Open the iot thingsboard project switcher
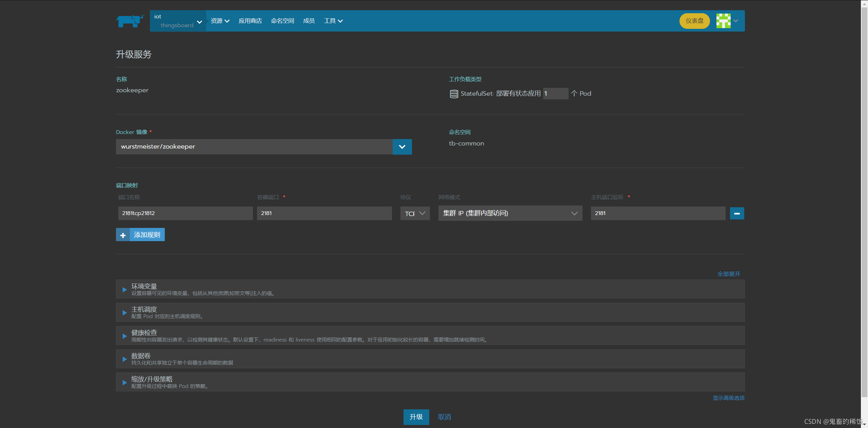 [x=178, y=21]
